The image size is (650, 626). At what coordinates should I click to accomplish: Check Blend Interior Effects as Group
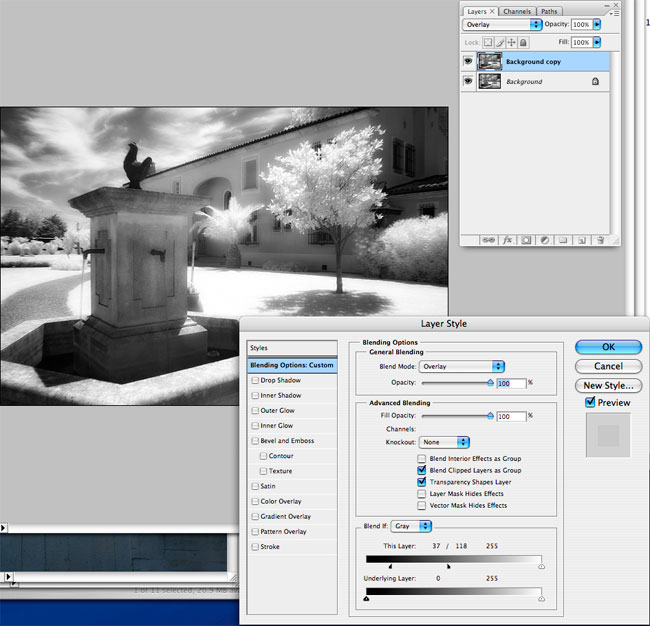(x=422, y=458)
